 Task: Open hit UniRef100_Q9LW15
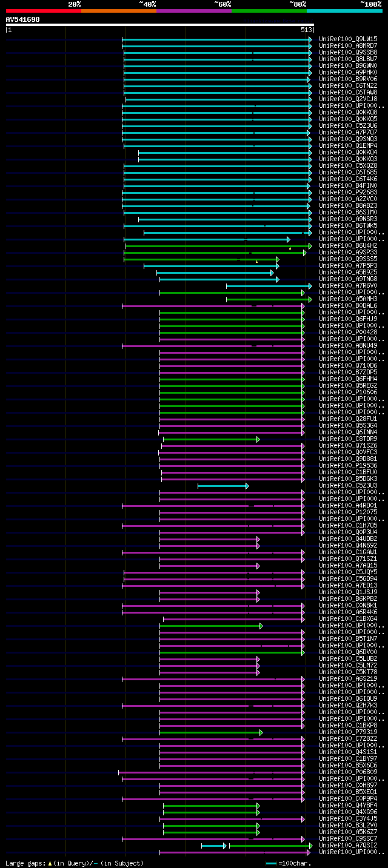pyautogui.click(x=348, y=39)
